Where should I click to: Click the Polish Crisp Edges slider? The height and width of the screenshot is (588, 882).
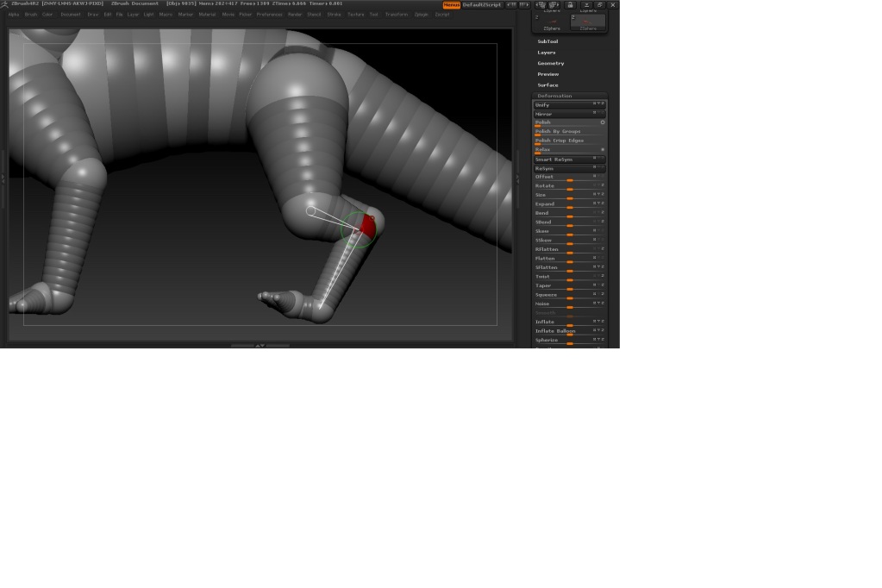click(569, 141)
